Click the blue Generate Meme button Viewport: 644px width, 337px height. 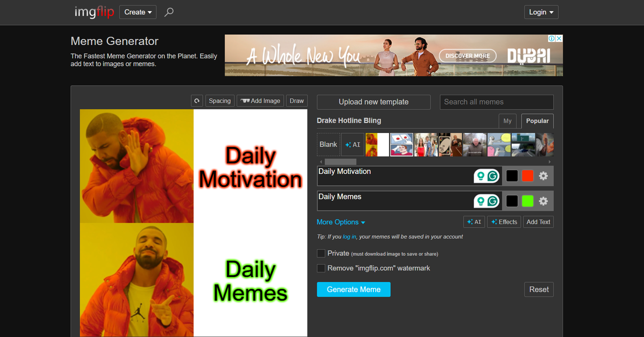(354, 289)
